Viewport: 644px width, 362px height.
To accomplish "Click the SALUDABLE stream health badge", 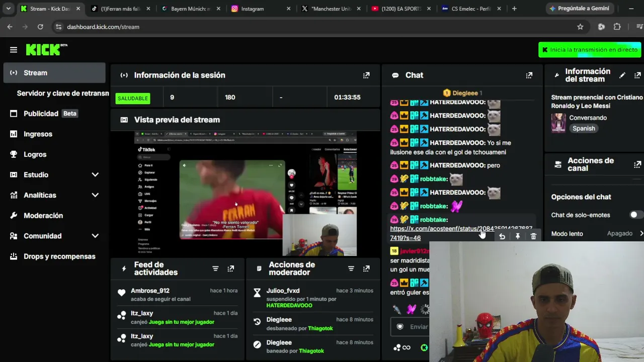I will (133, 98).
